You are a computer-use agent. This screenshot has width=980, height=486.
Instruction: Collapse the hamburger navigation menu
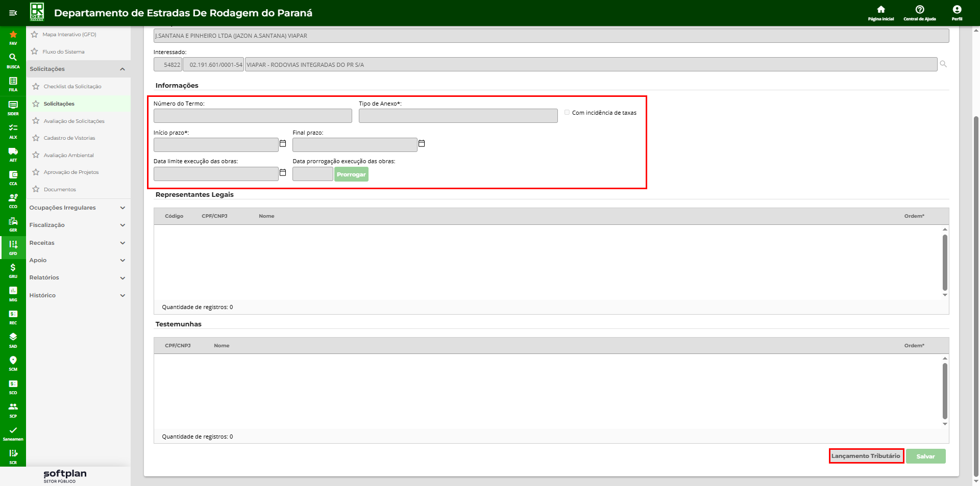pyautogui.click(x=13, y=13)
